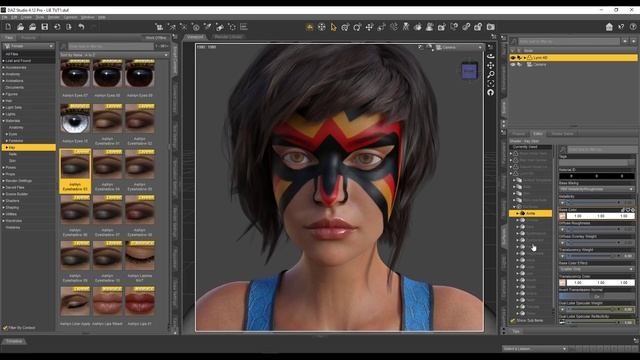Click the viewport reset view icon
Image resolution: width=640 pixels, height=360 pixels.
(491, 92)
